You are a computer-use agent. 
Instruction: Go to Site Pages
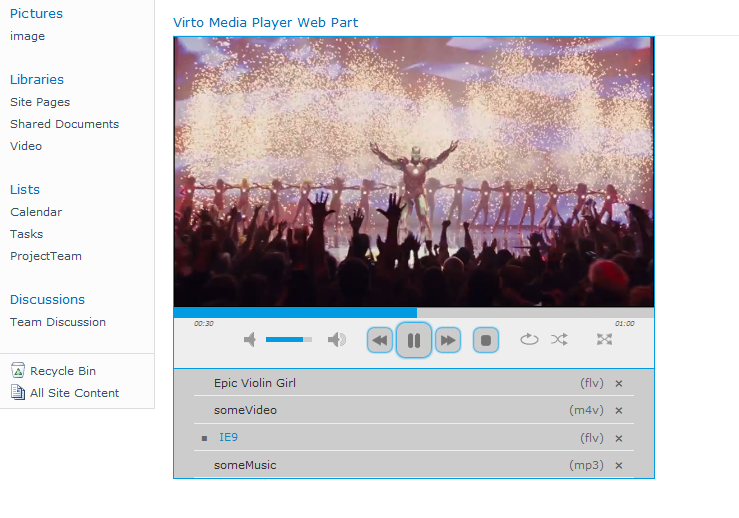click(40, 102)
